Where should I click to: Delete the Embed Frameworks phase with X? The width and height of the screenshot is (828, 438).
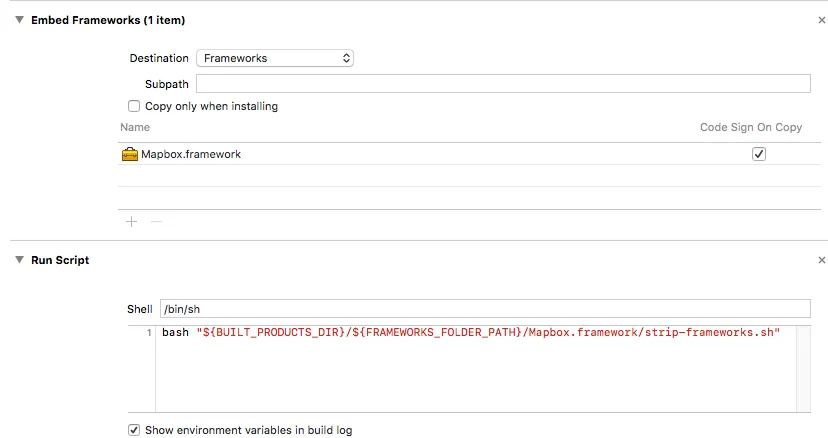[822, 20]
